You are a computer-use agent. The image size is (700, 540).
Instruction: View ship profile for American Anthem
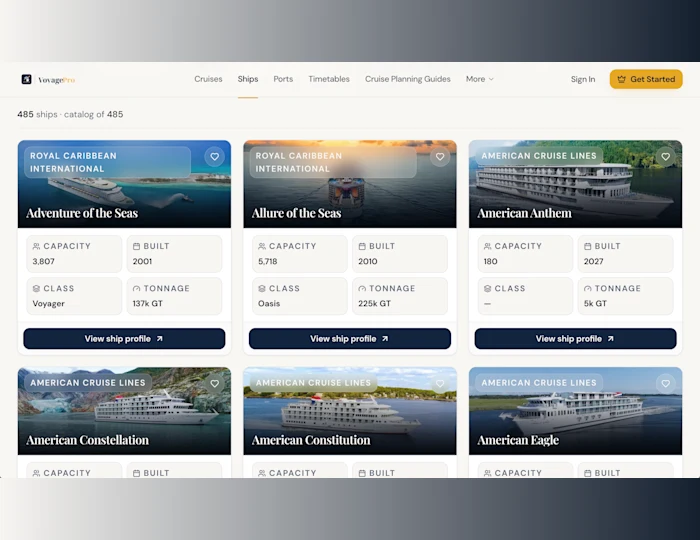tap(575, 339)
